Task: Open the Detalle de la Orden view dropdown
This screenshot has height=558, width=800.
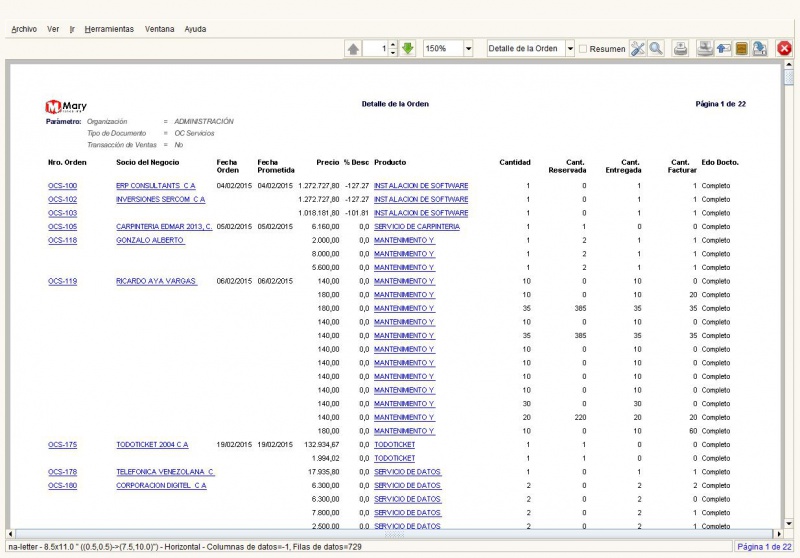Action: pyautogui.click(x=570, y=49)
